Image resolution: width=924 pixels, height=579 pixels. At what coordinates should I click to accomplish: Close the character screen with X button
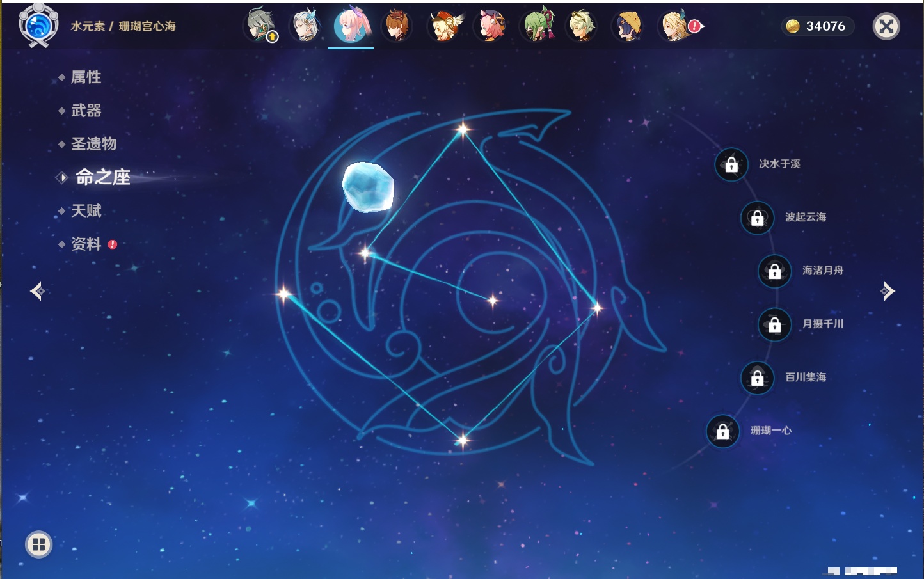click(x=886, y=26)
